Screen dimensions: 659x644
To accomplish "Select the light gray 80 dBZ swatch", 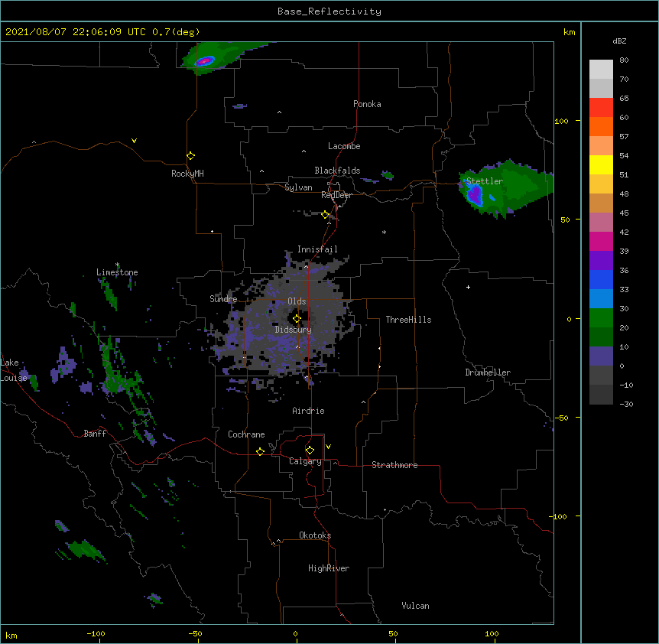I will (x=601, y=70).
